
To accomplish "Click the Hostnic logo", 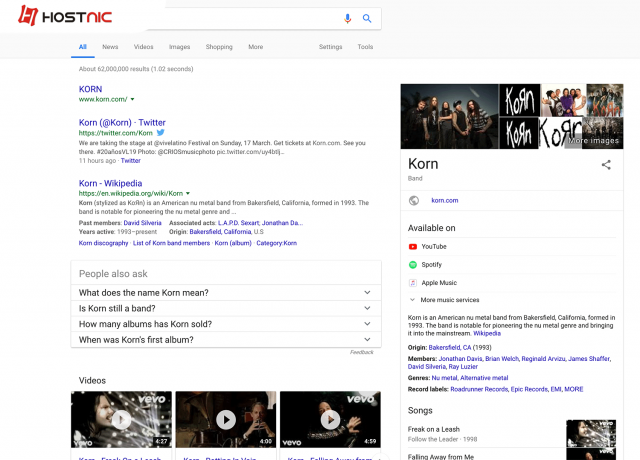I will click(x=65, y=16).
